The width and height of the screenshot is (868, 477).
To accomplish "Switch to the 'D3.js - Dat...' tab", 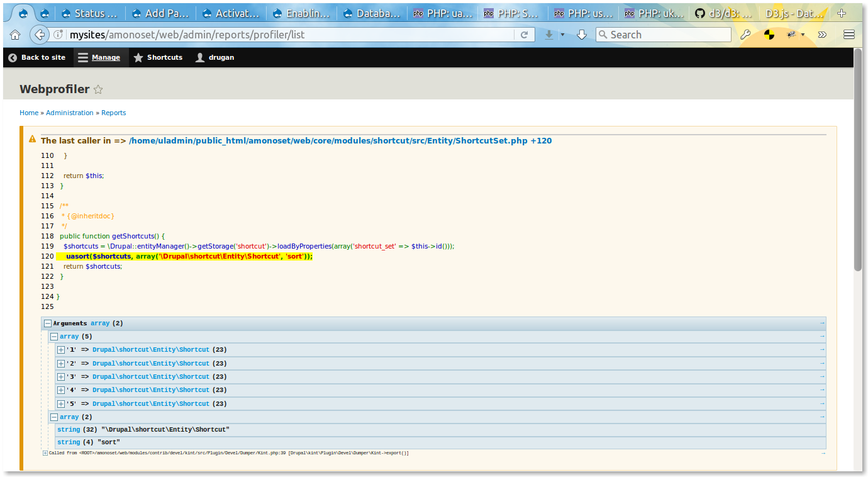I will tap(794, 13).
